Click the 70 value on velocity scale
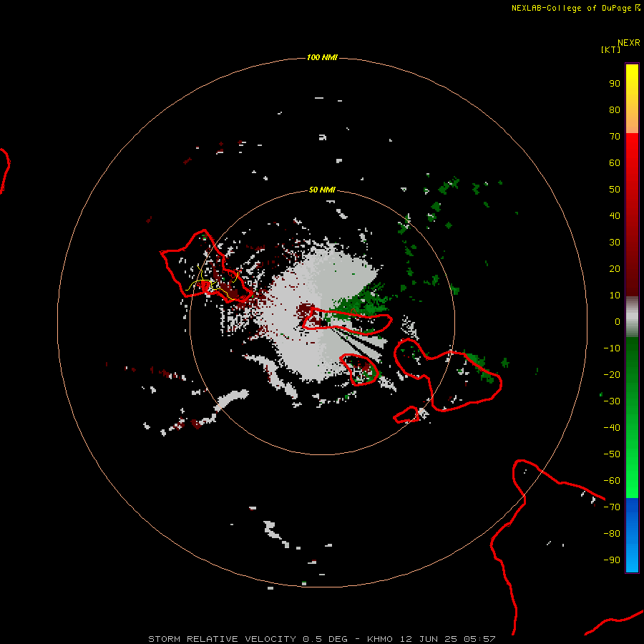Image resolution: width=644 pixels, height=644 pixels. pos(615,137)
